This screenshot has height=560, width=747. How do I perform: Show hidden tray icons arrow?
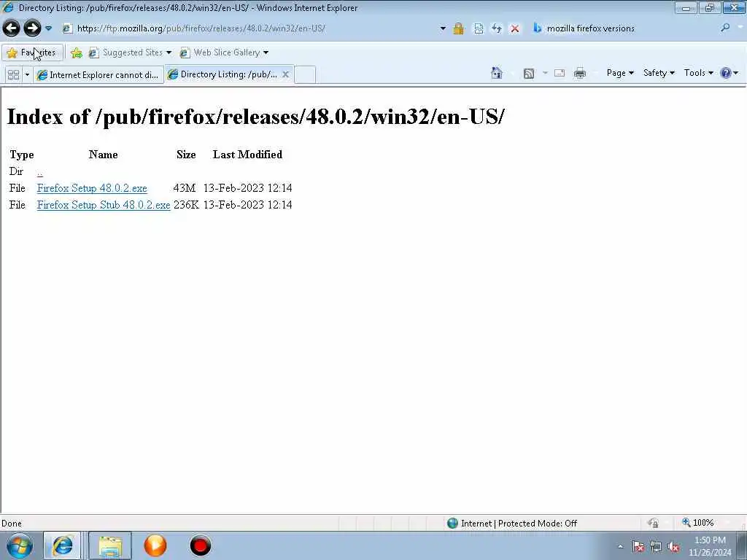coord(620,547)
